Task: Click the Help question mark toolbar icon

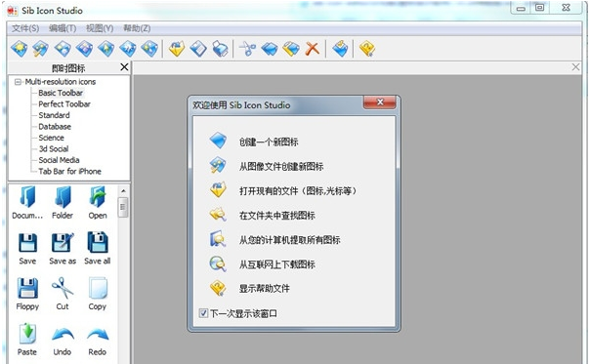Action: pyautogui.click(x=367, y=49)
